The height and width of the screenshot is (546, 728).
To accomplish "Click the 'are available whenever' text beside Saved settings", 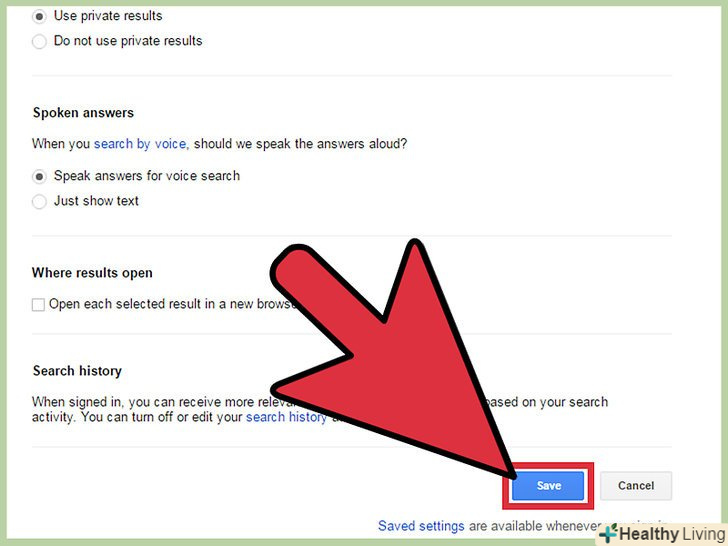I will point(535,526).
